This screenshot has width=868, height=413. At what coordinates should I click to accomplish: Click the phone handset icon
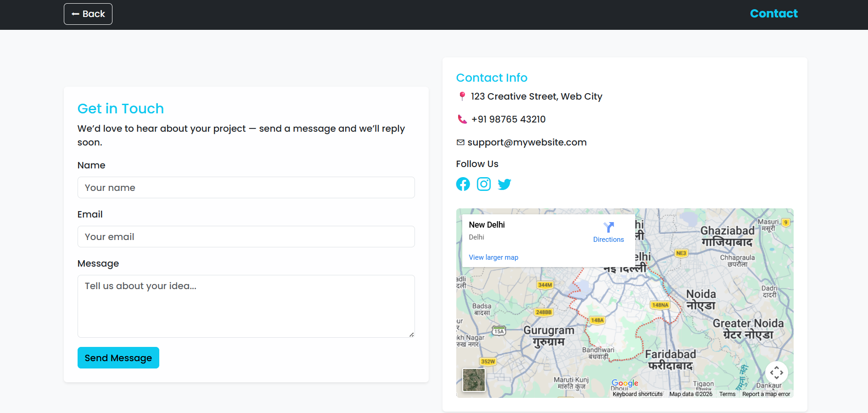(462, 119)
